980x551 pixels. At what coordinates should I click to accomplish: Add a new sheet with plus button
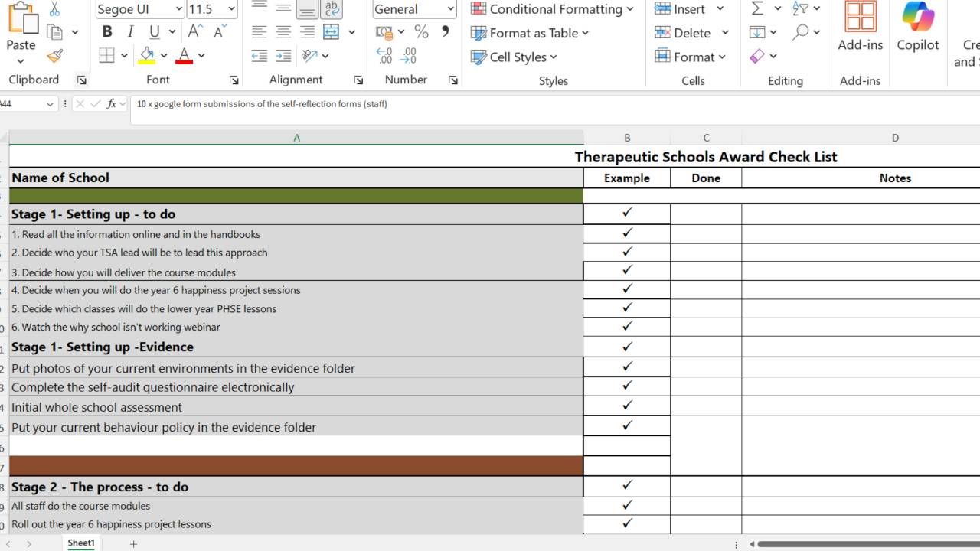(133, 543)
